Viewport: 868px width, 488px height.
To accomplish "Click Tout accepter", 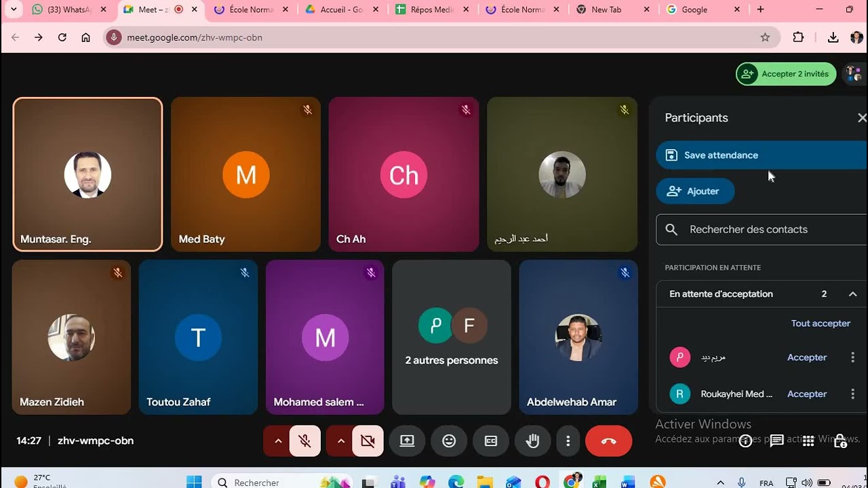I will [x=821, y=323].
